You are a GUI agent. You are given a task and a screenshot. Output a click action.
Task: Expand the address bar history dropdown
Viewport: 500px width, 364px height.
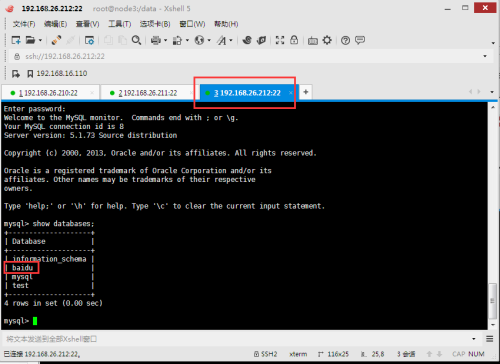[485, 56]
